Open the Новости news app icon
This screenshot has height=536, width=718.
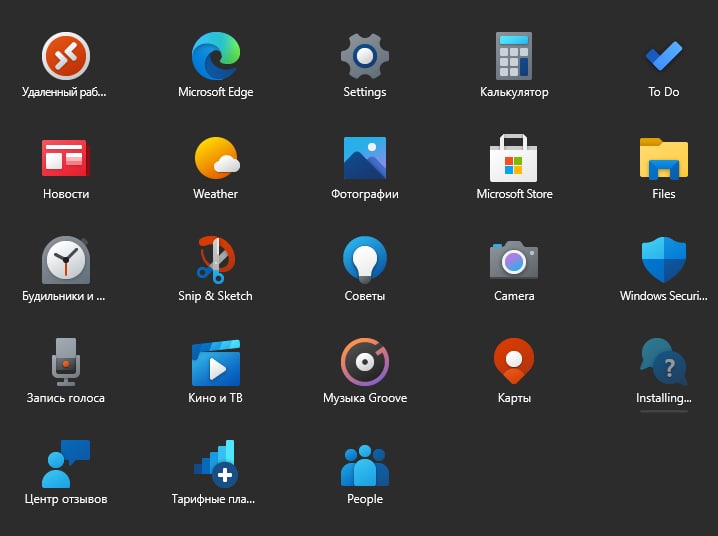66,158
